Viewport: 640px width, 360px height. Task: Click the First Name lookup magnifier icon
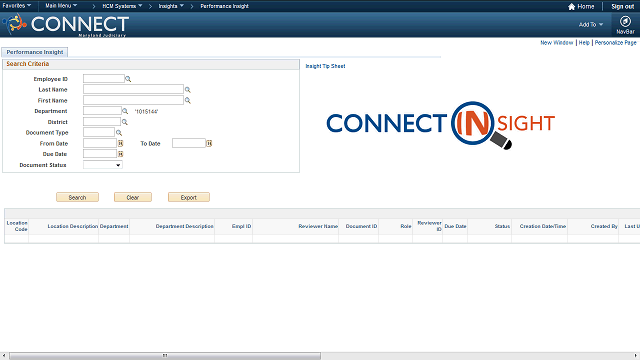click(188, 100)
